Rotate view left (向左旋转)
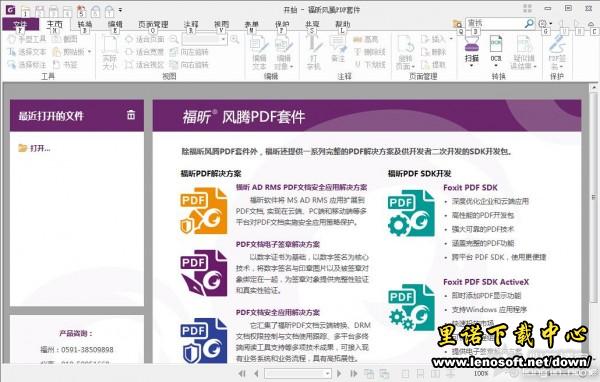Viewport: 600px width, 382px height. tap(189, 52)
